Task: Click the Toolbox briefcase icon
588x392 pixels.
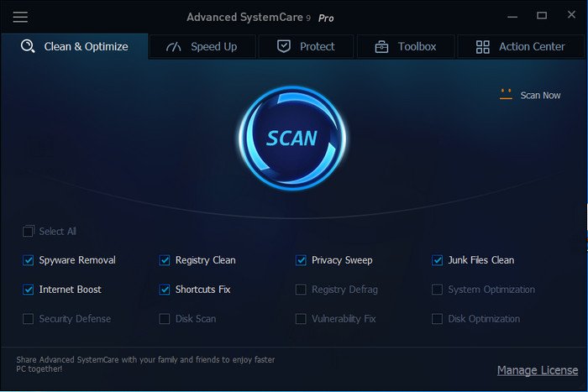Action: tap(381, 47)
